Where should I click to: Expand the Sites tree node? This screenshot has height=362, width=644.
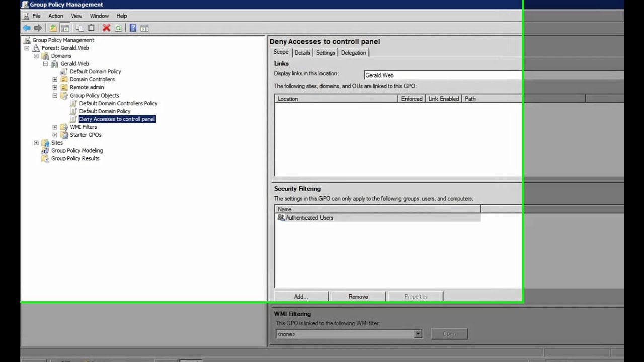point(36,143)
